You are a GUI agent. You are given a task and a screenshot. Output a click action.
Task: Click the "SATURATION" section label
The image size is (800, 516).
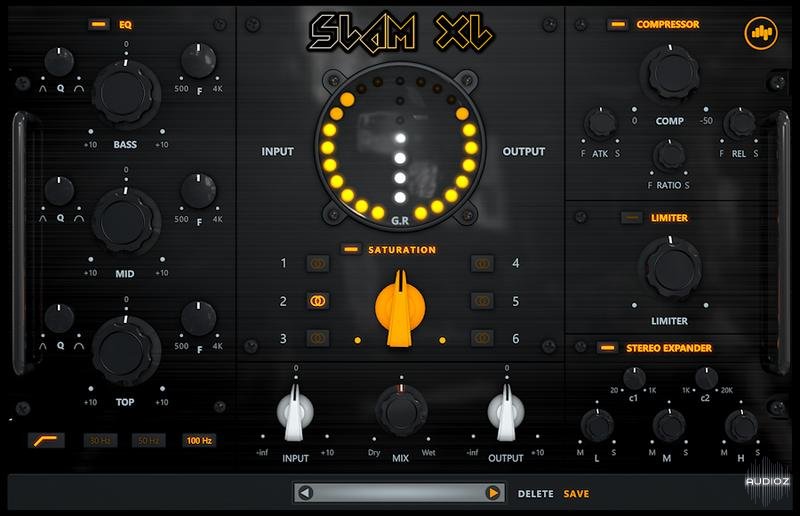click(x=402, y=250)
